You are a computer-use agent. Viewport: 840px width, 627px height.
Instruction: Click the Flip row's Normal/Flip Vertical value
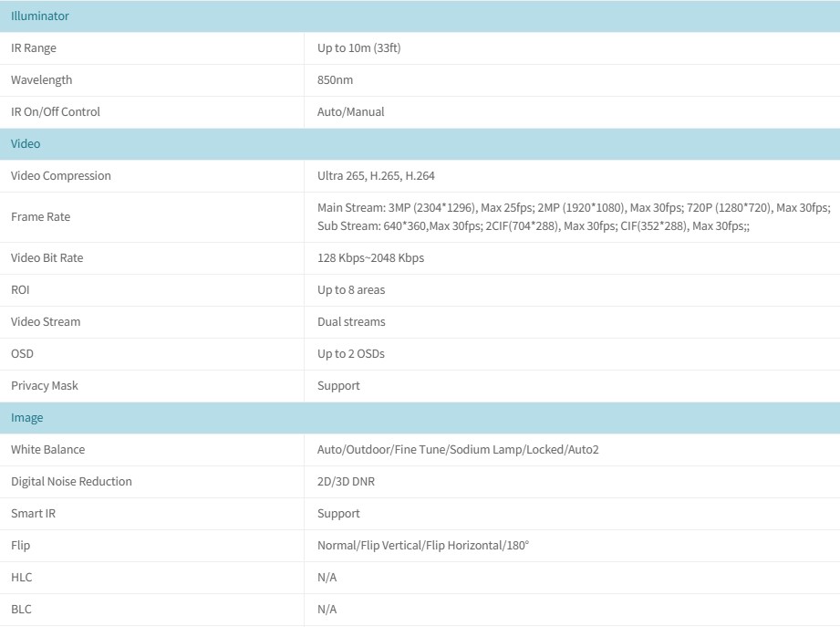(423, 546)
